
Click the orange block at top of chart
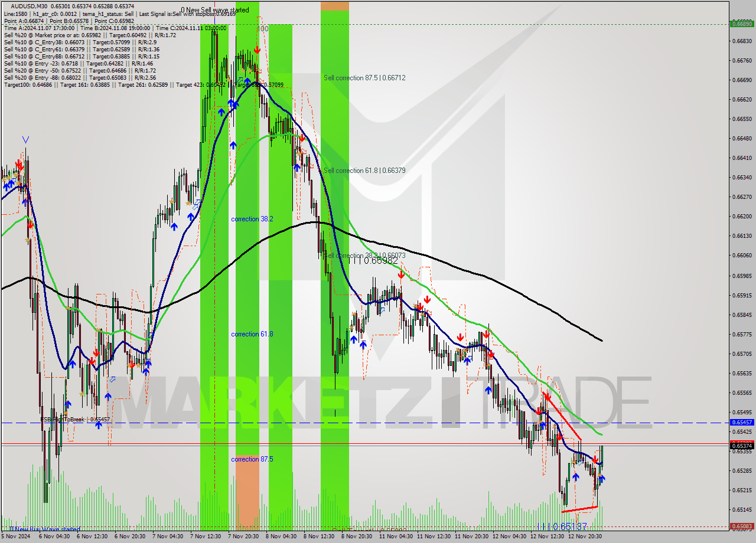click(335, 5)
